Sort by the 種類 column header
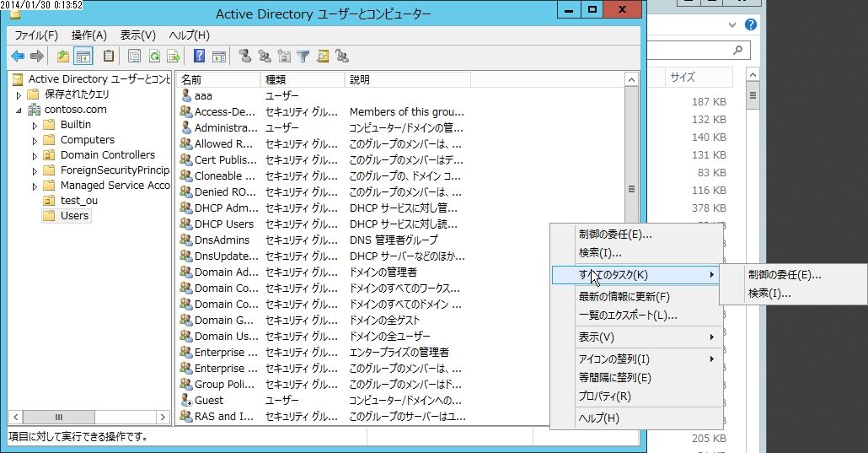 [303, 80]
